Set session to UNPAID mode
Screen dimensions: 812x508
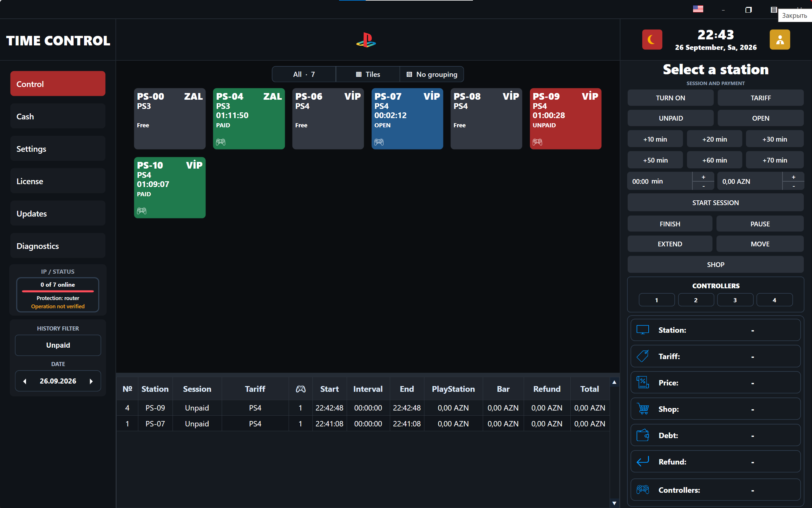pyautogui.click(x=671, y=118)
